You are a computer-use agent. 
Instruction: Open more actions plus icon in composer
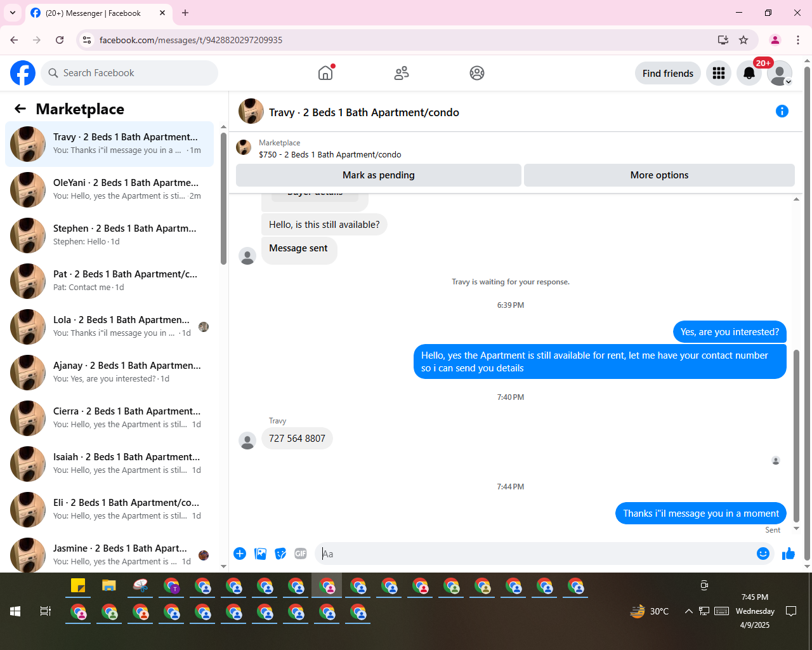click(240, 554)
